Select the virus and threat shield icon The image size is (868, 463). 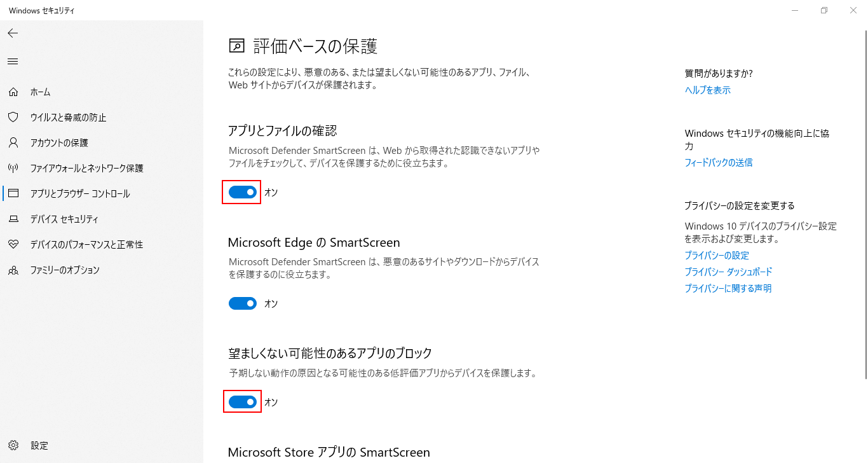point(13,118)
